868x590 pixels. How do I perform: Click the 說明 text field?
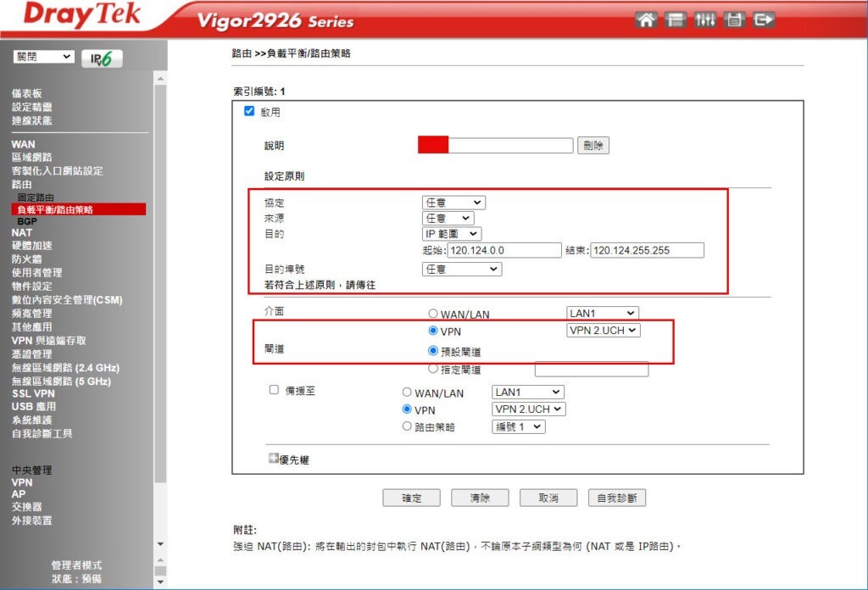[x=495, y=145]
